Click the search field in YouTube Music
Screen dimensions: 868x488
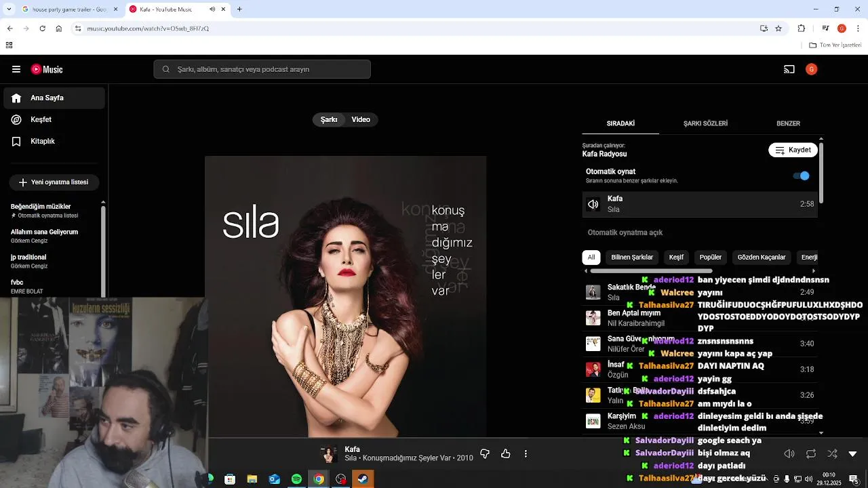[262, 69]
